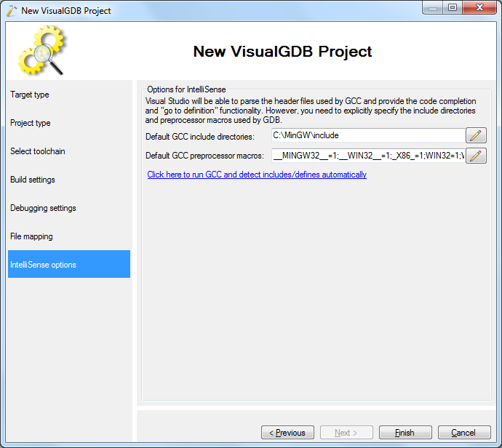
Task: Click "Default GCC preprocessor macros:" label
Action: pos(204,156)
